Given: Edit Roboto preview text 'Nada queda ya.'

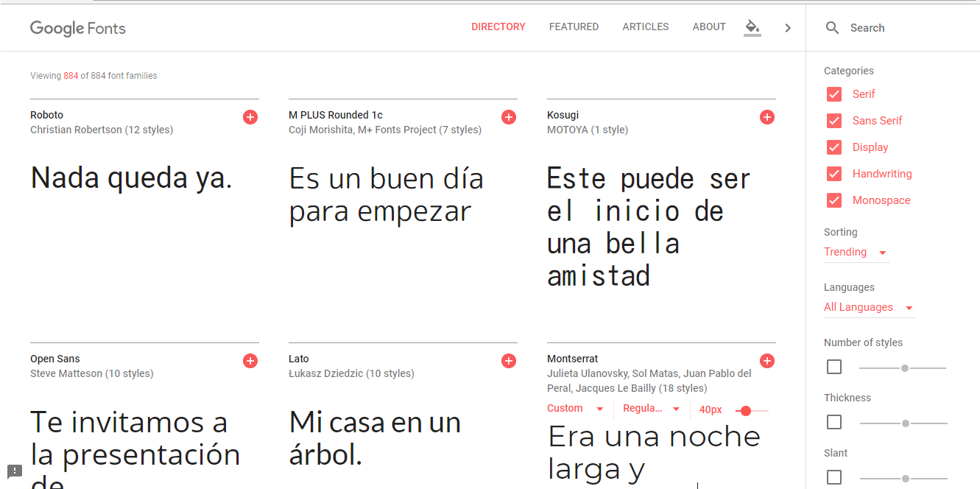Looking at the screenshot, I should [x=131, y=178].
